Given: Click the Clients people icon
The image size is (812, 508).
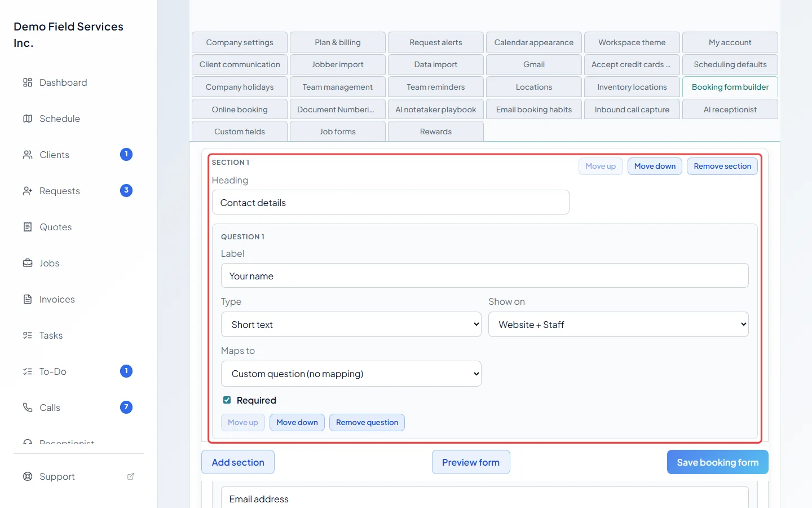Looking at the screenshot, I should coord(28,155).
